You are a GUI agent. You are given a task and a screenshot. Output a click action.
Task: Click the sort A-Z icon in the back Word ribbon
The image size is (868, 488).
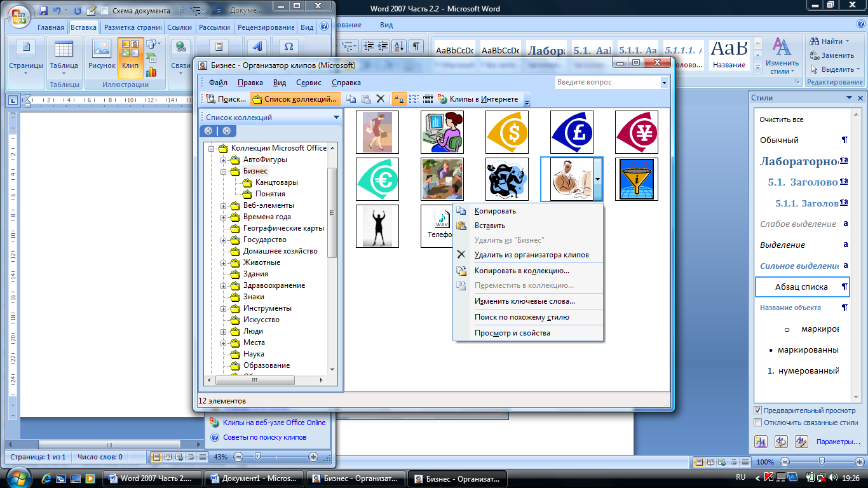[400, 46]
